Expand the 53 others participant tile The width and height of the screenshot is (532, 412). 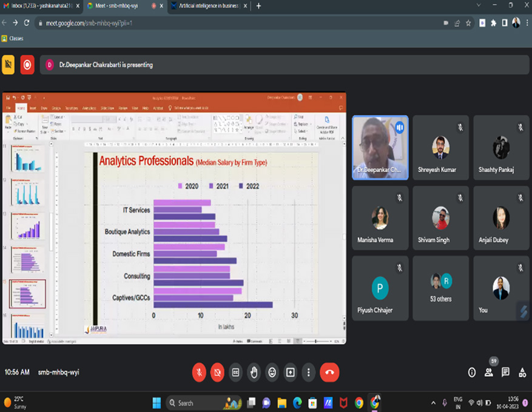coord(440,288)
